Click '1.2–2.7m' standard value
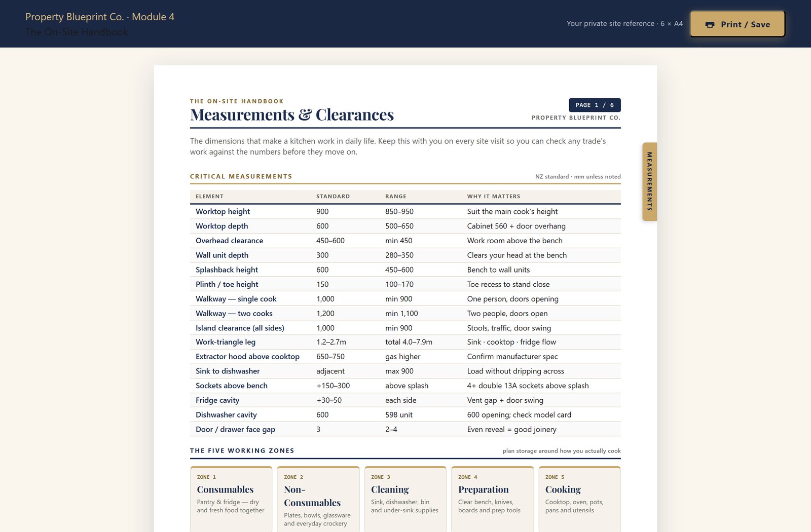 (x=331, y=342)
